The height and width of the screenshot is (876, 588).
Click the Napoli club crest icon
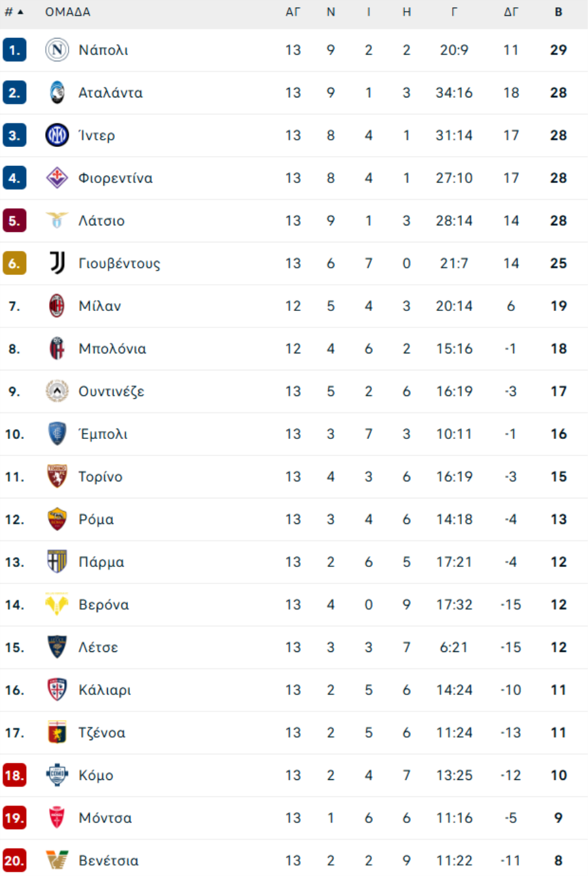[57, 50]
